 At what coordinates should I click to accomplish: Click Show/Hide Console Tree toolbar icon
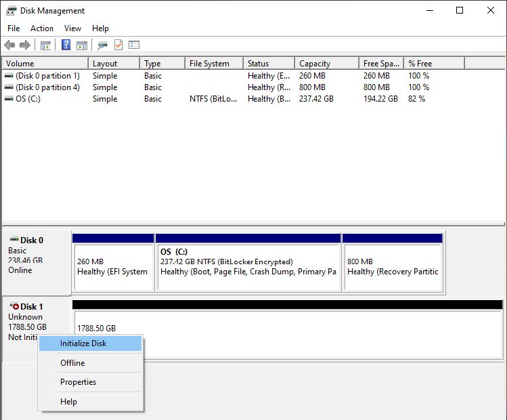tap(45, 45)
